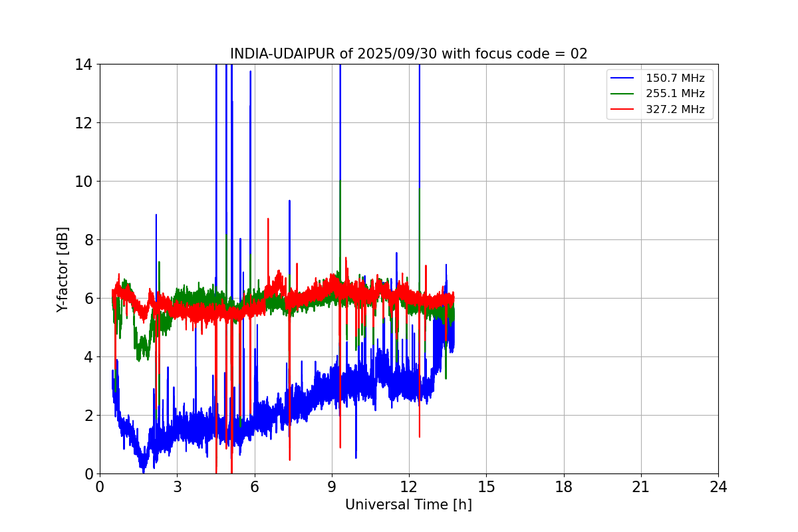Click x-axis tick label 21
Screen dimensions: 798x532
[641, 487]
